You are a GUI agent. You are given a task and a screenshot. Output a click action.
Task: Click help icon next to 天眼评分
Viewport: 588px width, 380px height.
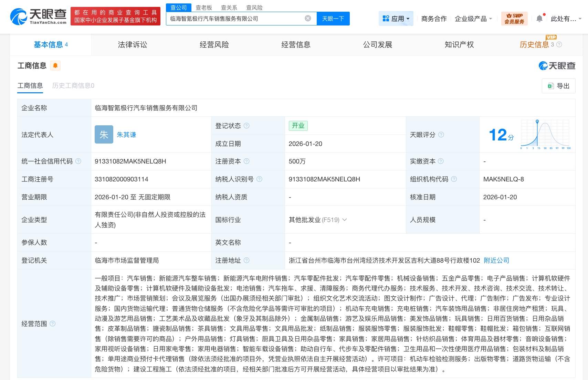[441, 135]
